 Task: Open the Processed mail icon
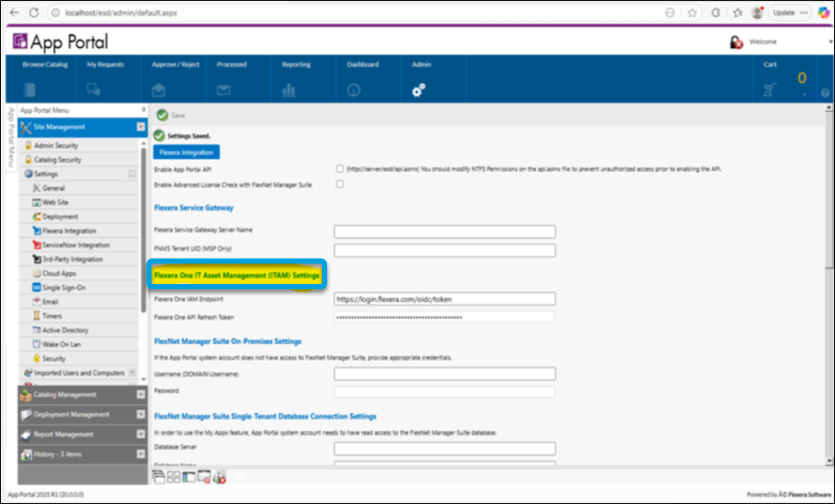click(x=224, y=91)
